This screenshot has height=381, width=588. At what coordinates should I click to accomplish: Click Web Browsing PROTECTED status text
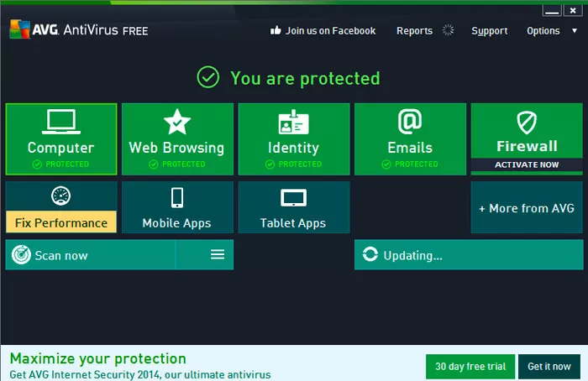[x=183, y=164]
